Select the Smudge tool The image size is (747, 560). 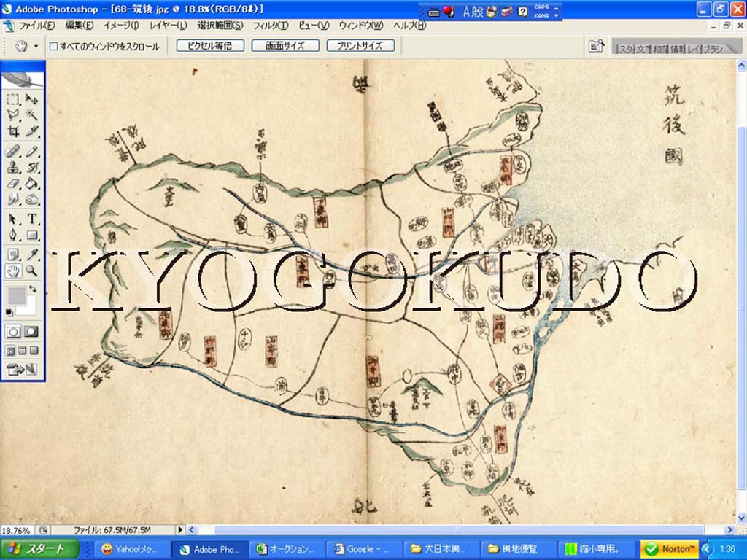click(13, 199)
